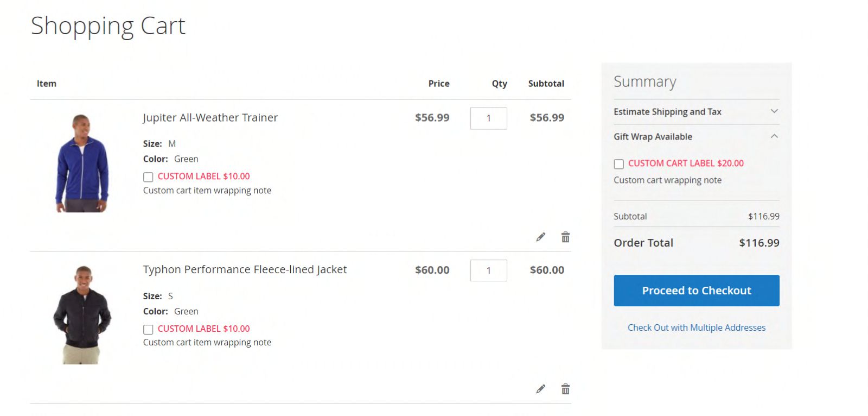This screenshot has height=416, width=868.
Task: Remove Typhon Fleece-lined Jacket from cart
Action: [x=565, y=389]
